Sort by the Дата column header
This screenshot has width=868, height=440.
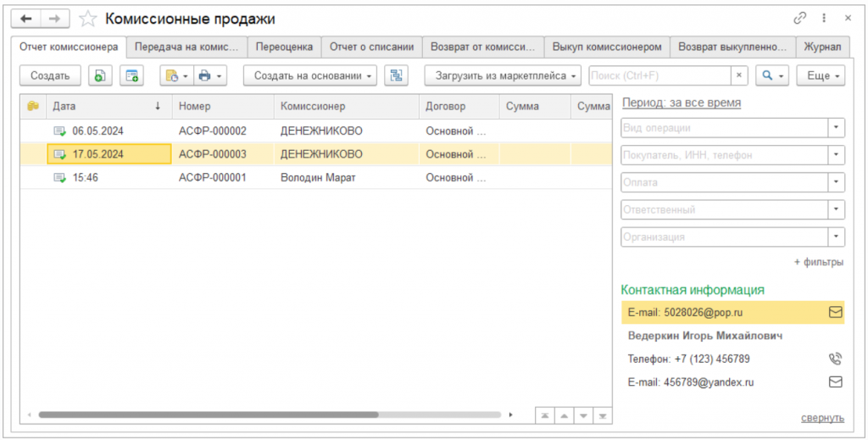(109, 106)
